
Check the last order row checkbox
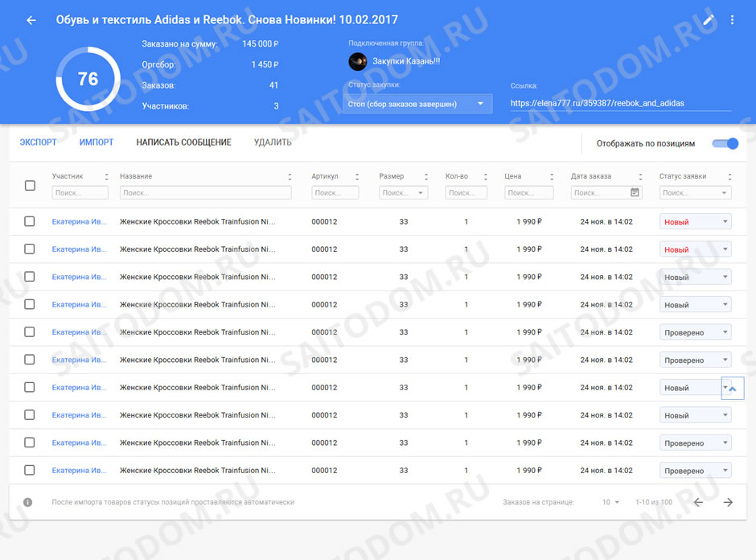(x=30, y=470)
